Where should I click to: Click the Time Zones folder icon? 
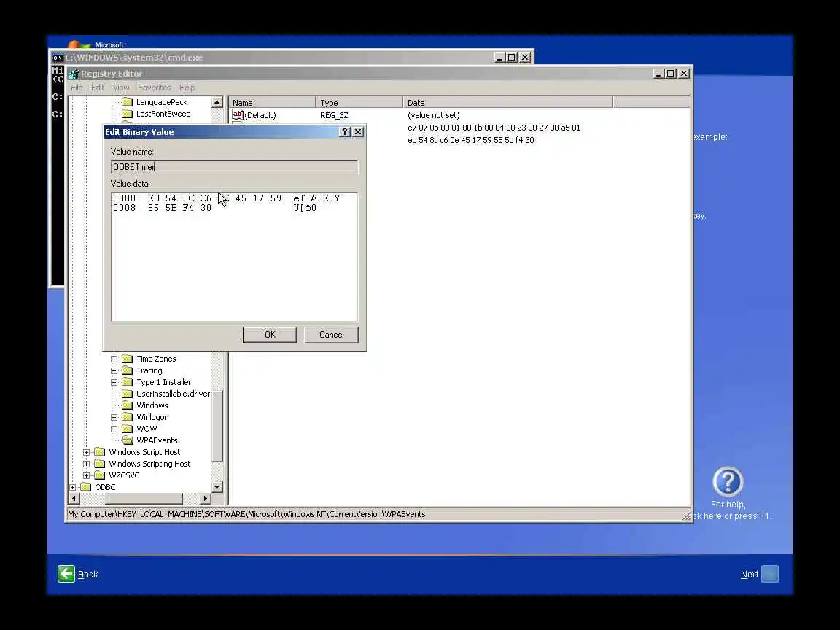tap(127, 359)
